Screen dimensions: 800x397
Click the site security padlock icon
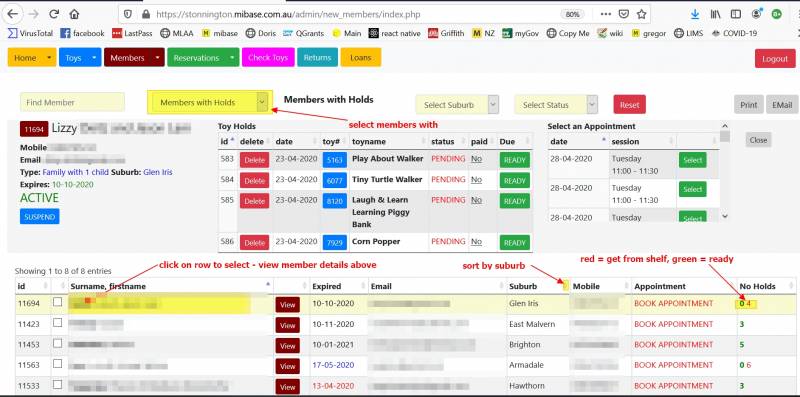[x=146, y=14]
